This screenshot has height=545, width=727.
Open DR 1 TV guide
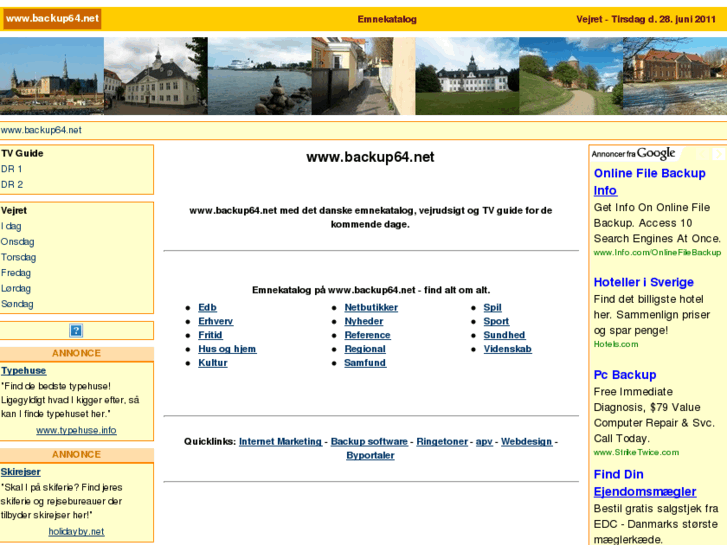point(12,169)
